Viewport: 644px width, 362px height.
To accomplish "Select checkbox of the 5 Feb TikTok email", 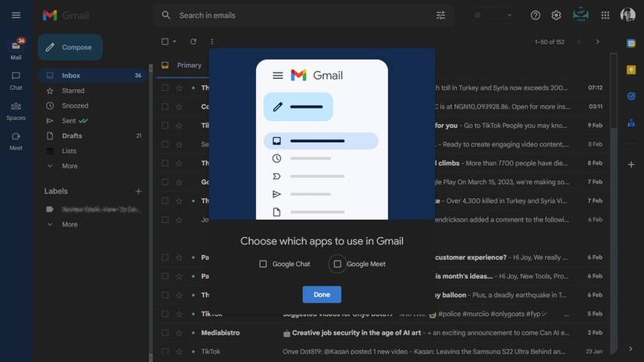I will tap(165, 314).
